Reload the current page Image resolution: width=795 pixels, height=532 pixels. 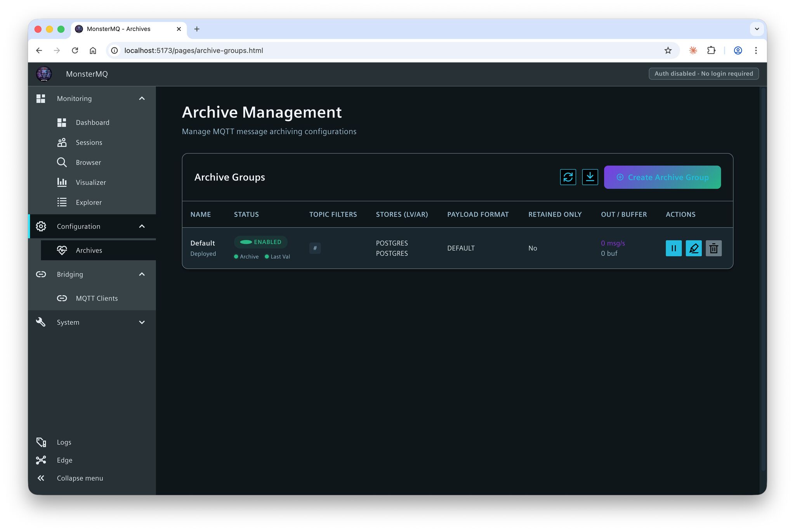coord(75,50)
